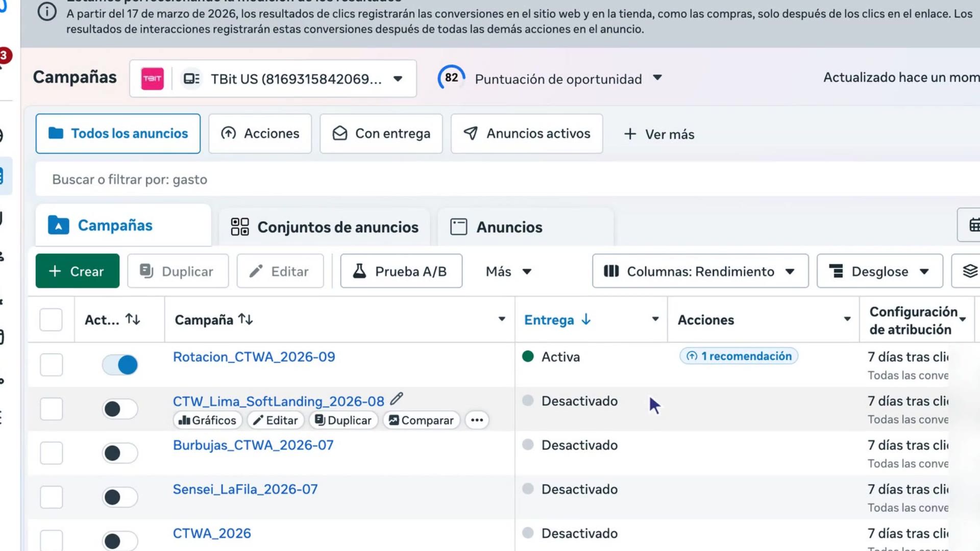This screenshot has height=551, width=980.
Task: Enable the CTW_Lima_SoftLanding_2026-08 campaign toggle
Action: 120,409
